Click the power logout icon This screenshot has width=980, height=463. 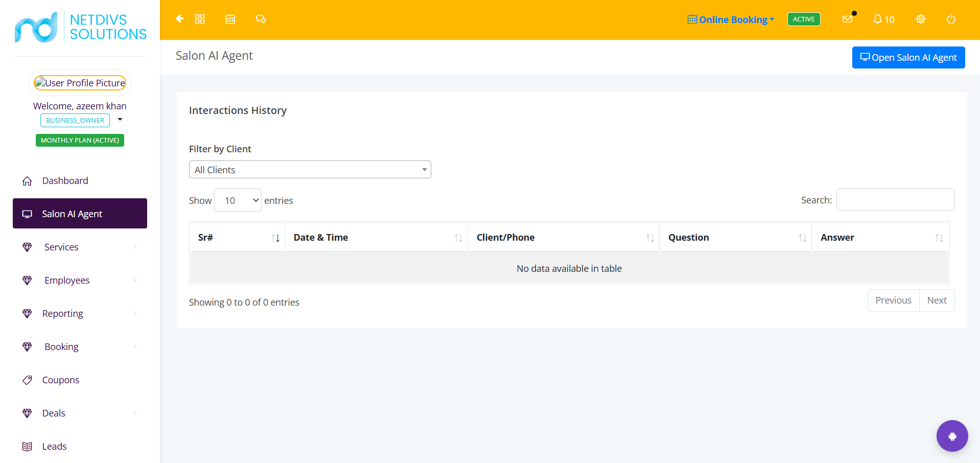pyautogui.click(x=951, y=19)
